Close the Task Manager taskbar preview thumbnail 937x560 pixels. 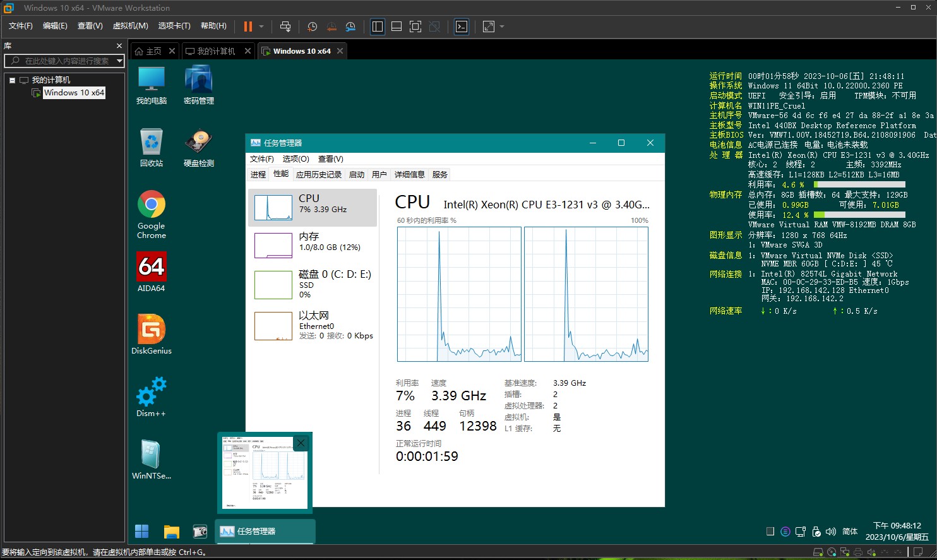pyautogui.click(x=301, y=443)
